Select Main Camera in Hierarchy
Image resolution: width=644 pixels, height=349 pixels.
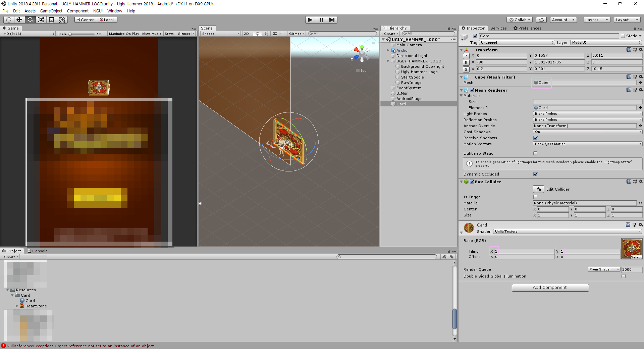(409, 45)
